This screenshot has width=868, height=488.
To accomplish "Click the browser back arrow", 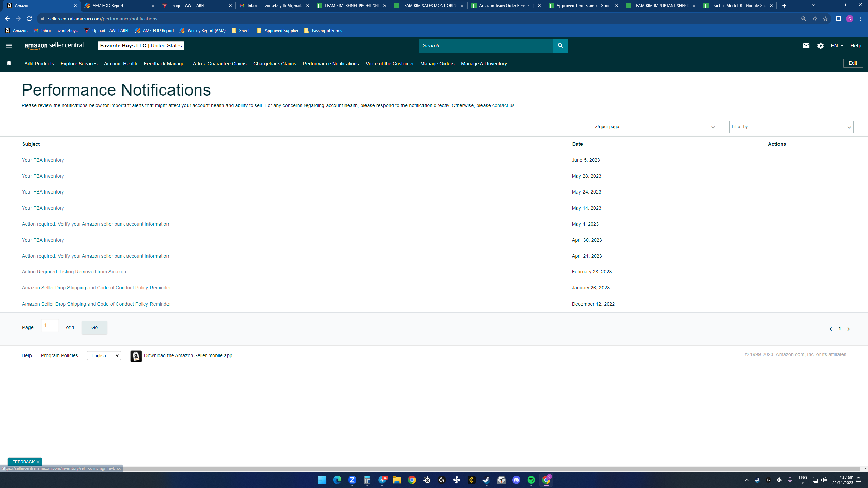I will pos(7,19).
